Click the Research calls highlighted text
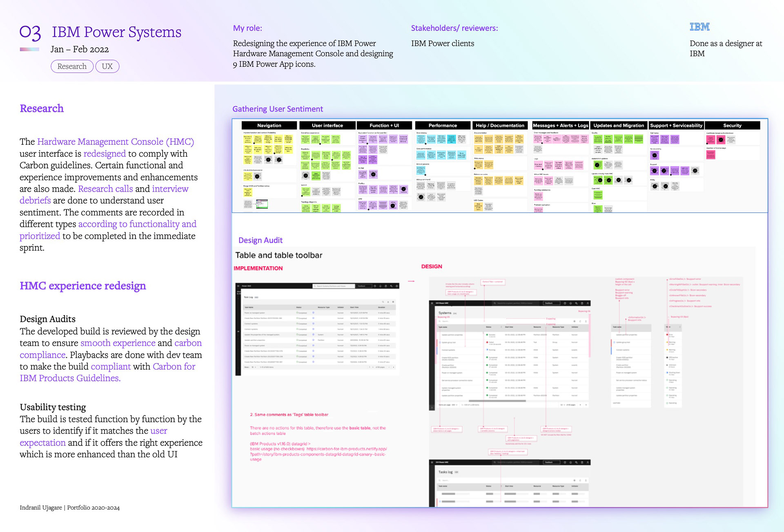784x532 pixels. (x=105, y=188)
